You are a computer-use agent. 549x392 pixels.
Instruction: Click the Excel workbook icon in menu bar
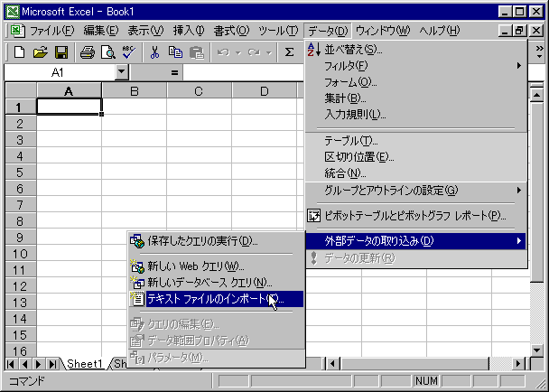coord(17,31)
